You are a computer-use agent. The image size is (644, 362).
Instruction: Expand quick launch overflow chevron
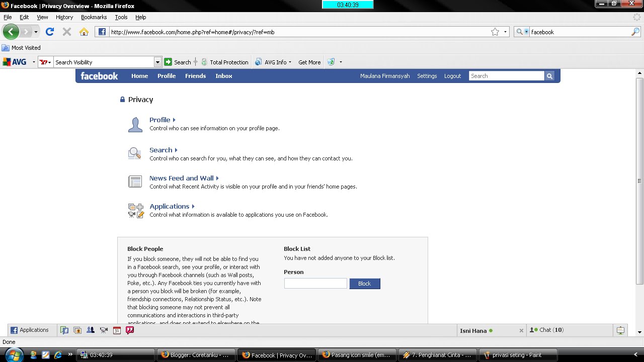click(x=70, y=354)
